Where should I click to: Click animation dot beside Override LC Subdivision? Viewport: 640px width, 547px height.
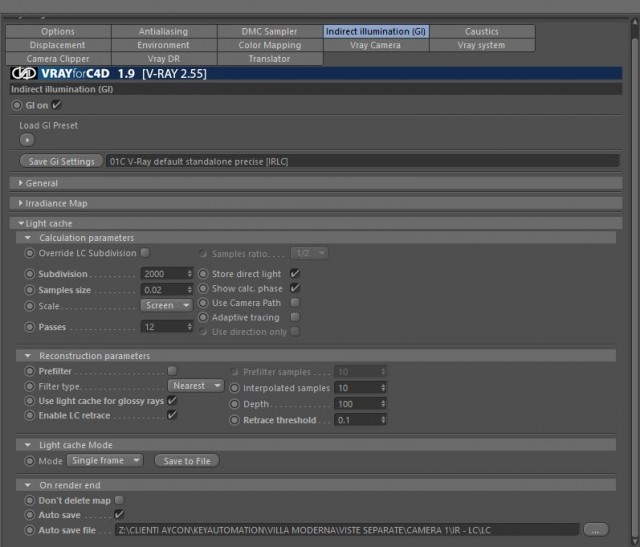pos(29,253)
